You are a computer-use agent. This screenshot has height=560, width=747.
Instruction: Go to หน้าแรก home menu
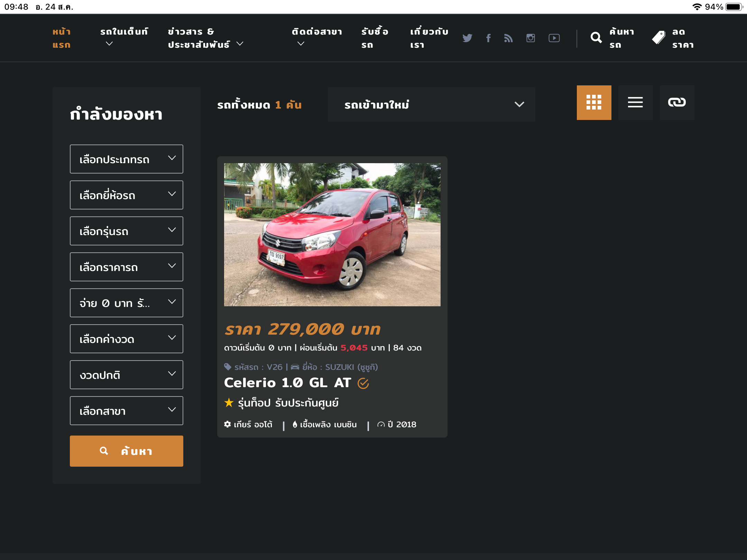pos(62,38)
